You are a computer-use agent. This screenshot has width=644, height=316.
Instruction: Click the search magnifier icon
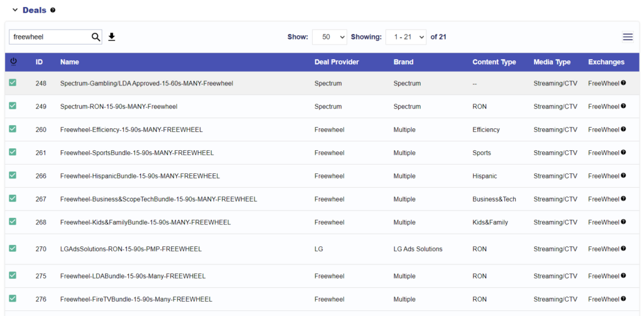(x=96, y=37)
